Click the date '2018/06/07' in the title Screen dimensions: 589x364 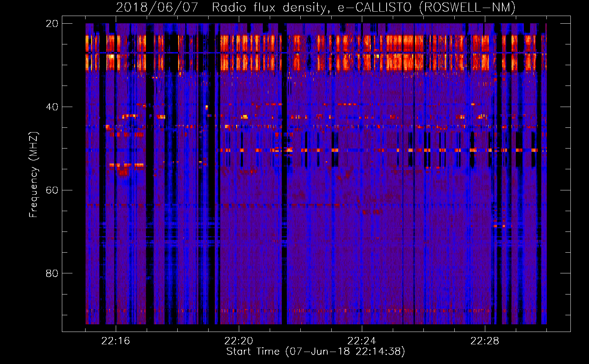[157, 7]
